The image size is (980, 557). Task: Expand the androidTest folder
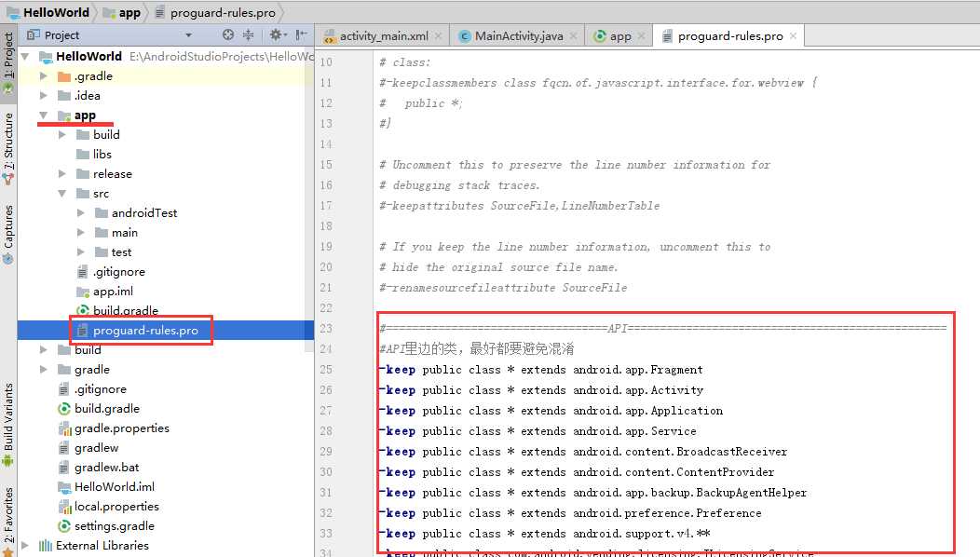(x=81, y=213)
